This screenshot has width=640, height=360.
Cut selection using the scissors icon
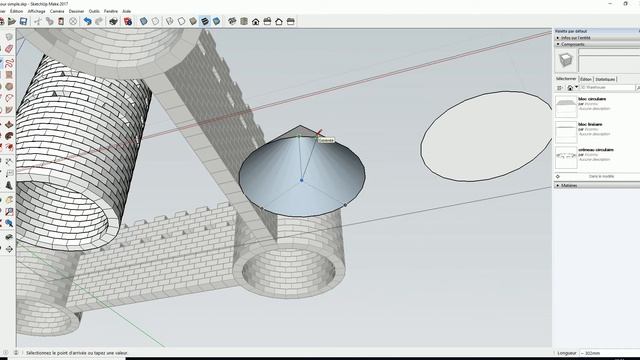(38, 21)
